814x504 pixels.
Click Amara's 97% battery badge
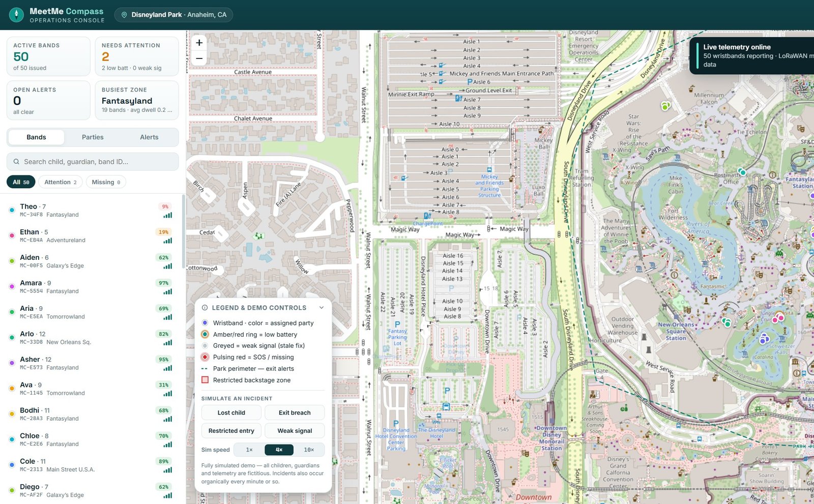pyautogui.click(x=163, y=283)
